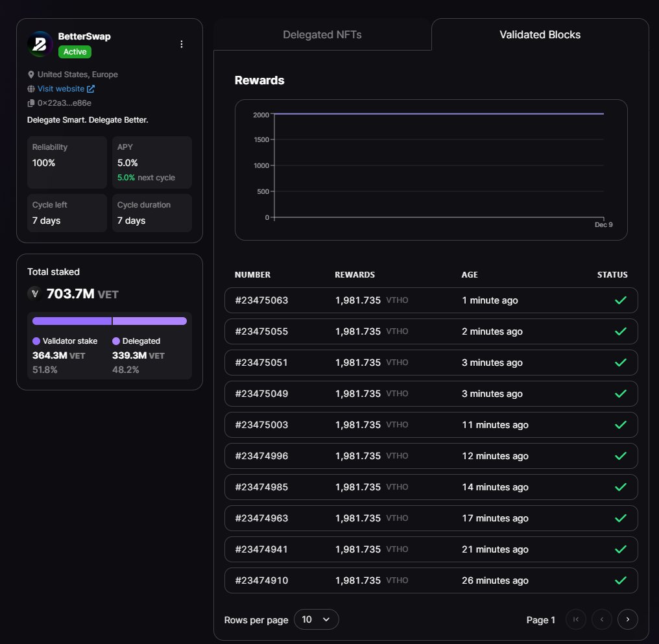Screen dimensions: 659x644
Task: Click the status checkmark for block #23475049
Action: point(620,394)
